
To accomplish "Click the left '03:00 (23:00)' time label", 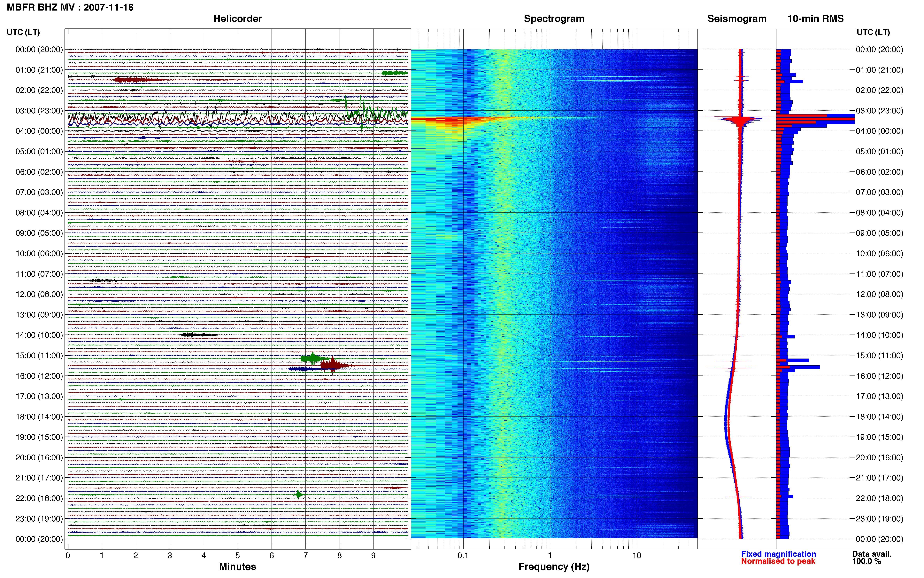I will point(39,111).
